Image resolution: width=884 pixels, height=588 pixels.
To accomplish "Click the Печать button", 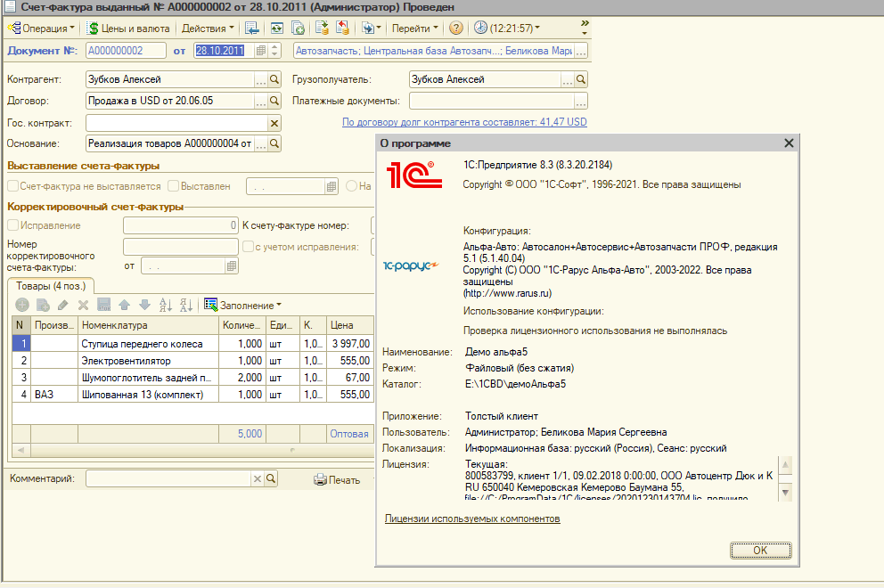I will coord(337,480).
